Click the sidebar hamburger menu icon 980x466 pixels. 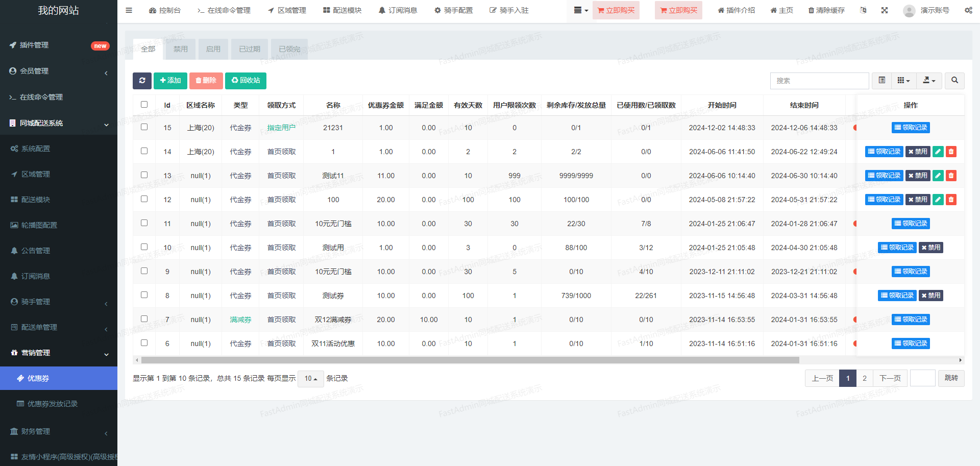click(129, 10)
